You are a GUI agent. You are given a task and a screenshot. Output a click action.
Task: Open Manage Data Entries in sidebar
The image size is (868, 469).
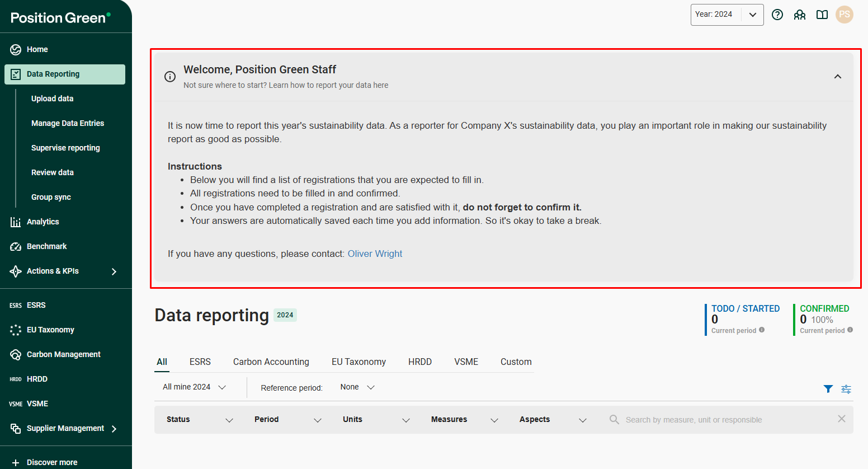coord(68,123)
